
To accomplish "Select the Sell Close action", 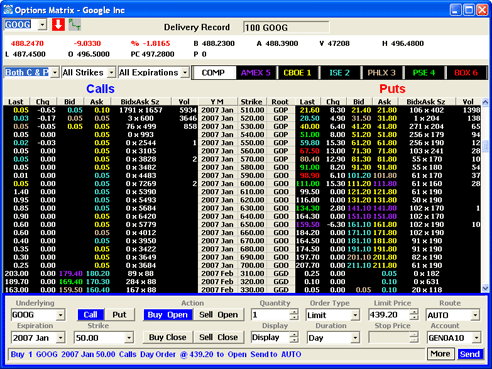I will 219,337.
